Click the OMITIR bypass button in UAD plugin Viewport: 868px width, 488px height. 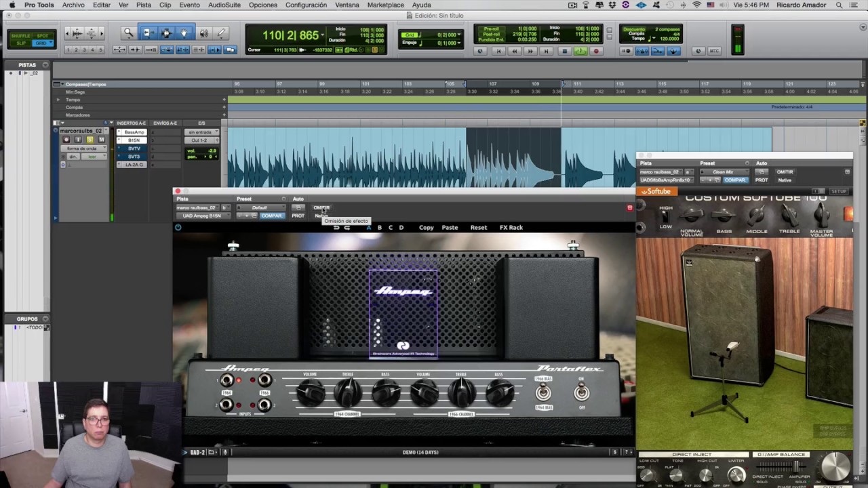click(321, 207)
